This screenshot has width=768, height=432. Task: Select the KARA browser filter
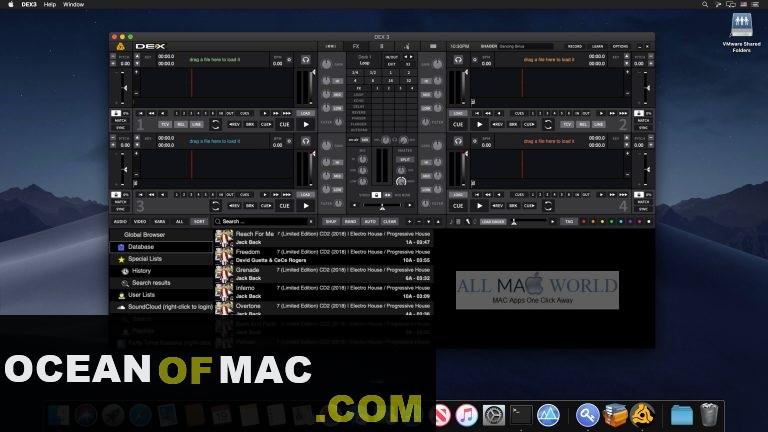160,222
